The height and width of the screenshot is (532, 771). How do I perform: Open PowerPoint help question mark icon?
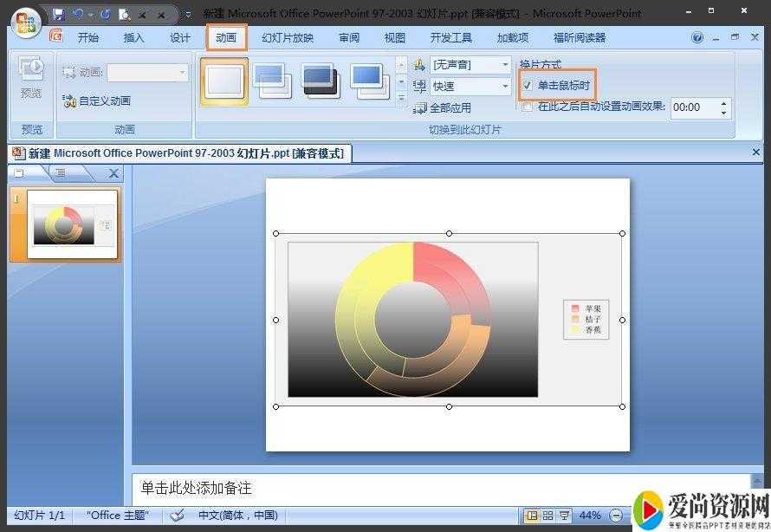(697, 37)
